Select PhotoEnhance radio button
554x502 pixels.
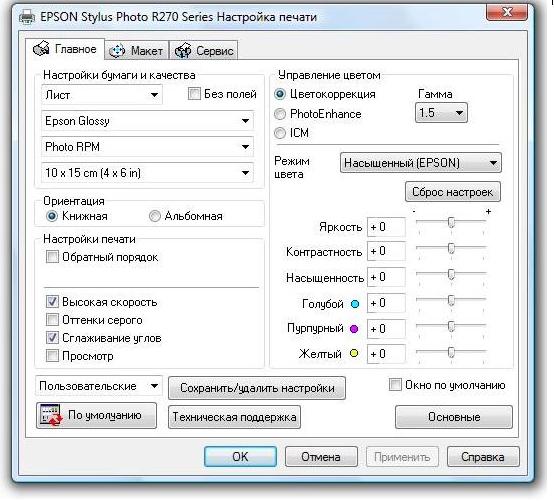pyautogui.click(x=280, y=114)
